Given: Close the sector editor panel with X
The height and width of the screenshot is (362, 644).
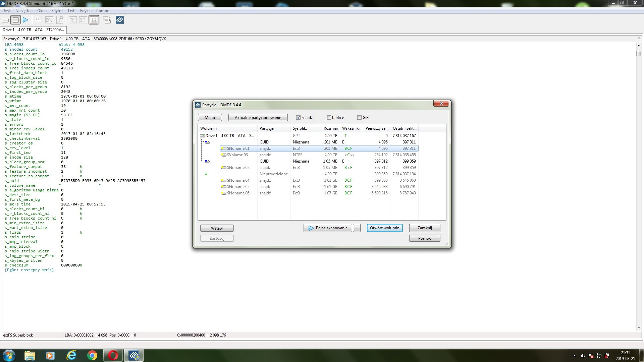Looking at the screenshot, I should coord(639,39).
